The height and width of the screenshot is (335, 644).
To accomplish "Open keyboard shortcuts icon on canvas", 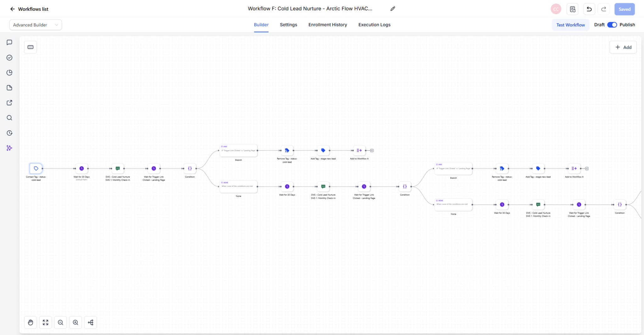I will (31, 47).
